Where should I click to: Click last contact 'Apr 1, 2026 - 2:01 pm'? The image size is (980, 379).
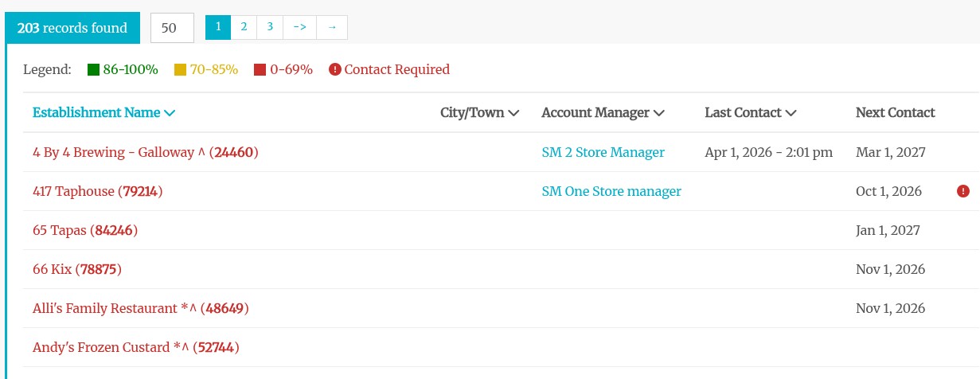(x=769, y=152)
